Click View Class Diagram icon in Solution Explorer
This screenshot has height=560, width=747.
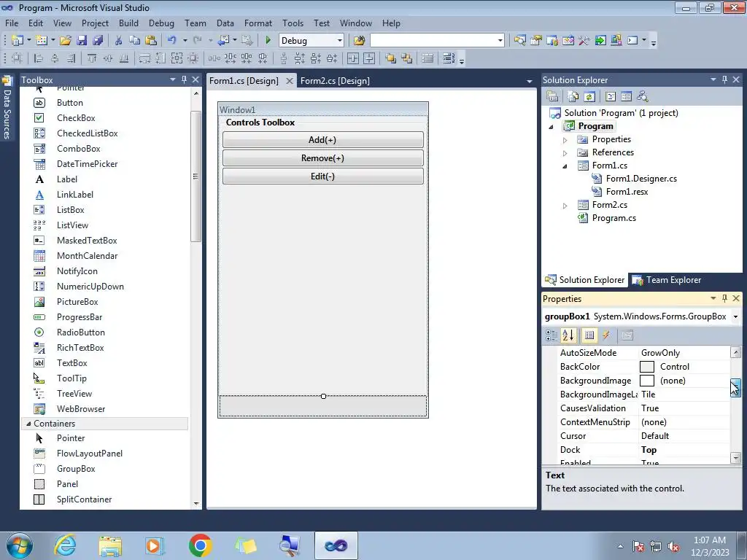(x=643, y=97)
